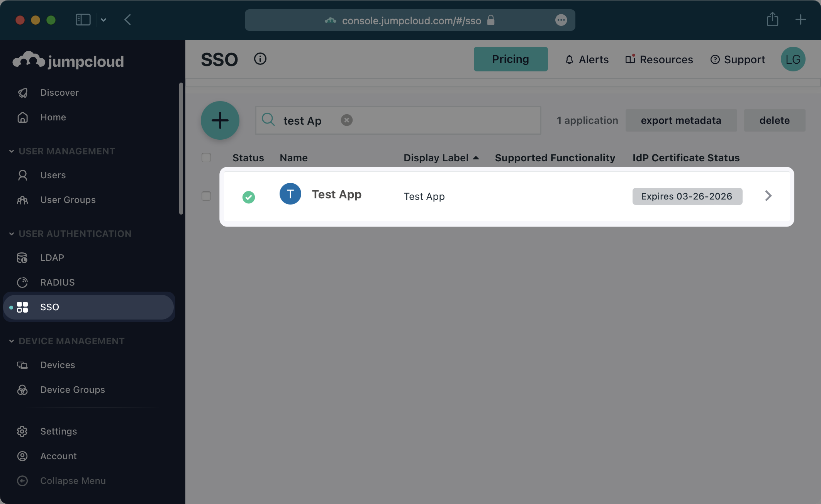Click the Pricing button

511,59
